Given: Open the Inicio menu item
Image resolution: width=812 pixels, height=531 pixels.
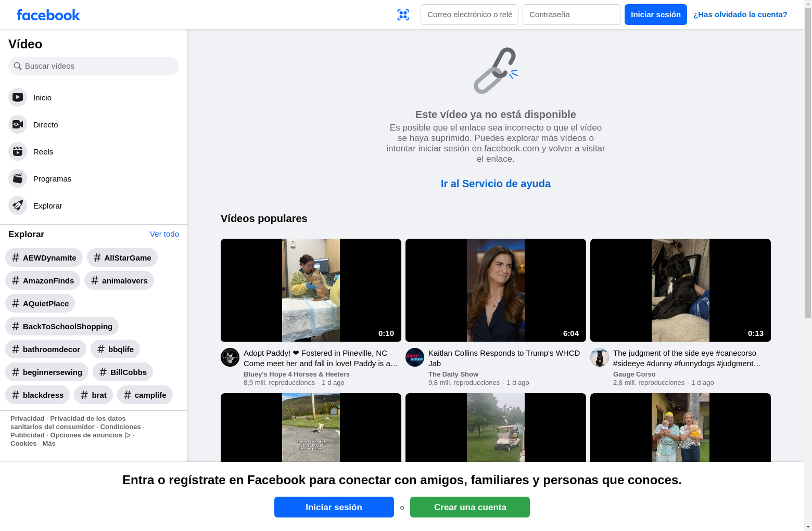Looking at the screenshot, I should point(94,97).
